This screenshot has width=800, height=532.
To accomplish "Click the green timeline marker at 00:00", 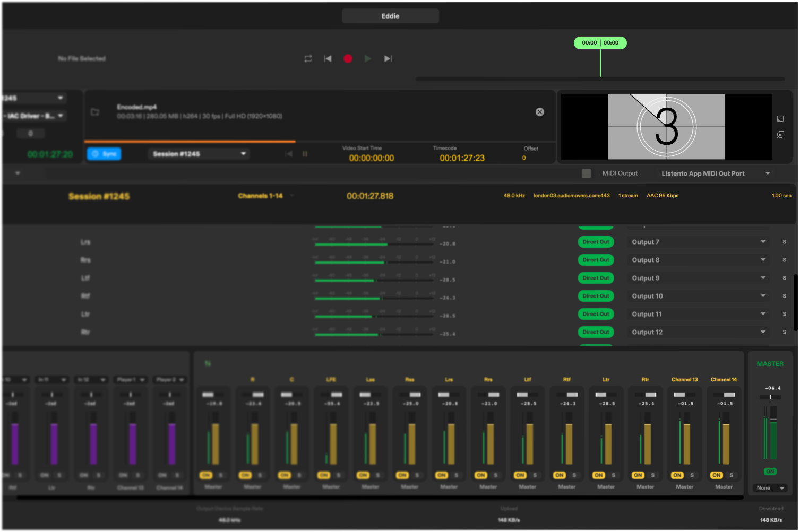I will (x=600, y=43).
